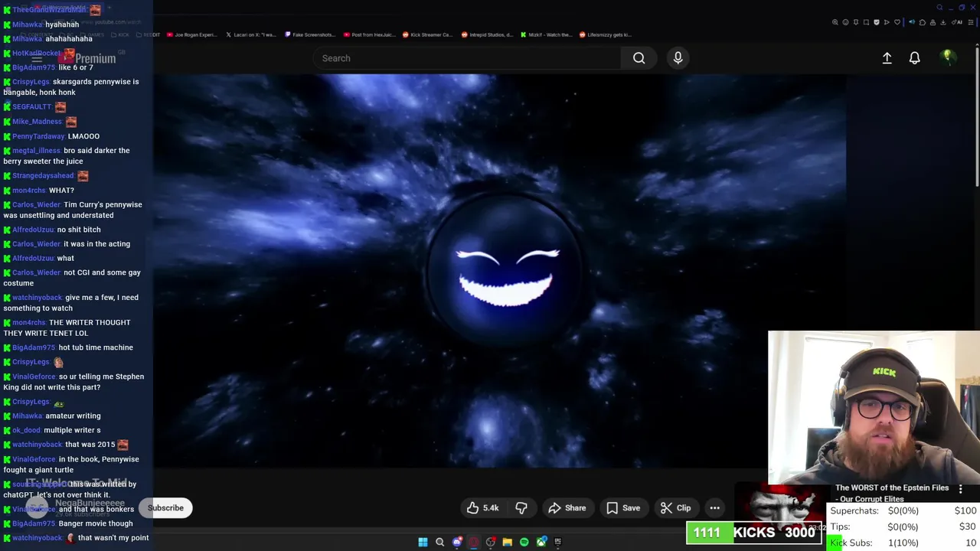980x551 pixels.
Task: Open the browser AI assistant icon
Action: 957,22
